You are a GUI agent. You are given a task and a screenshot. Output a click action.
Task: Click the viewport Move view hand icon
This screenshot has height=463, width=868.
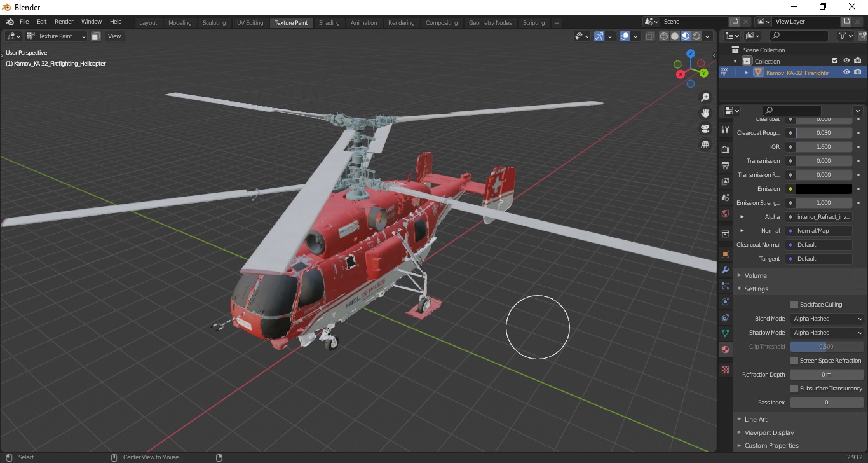(705, 113)
